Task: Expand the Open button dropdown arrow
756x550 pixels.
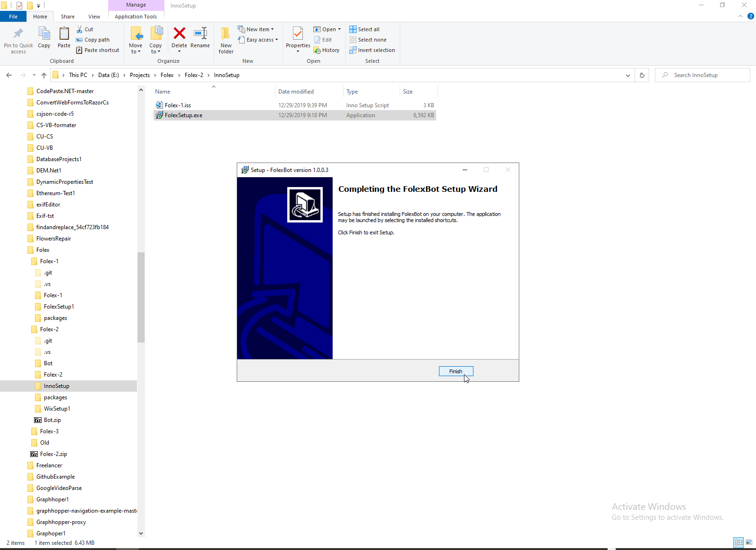Action: pos(339,29)
